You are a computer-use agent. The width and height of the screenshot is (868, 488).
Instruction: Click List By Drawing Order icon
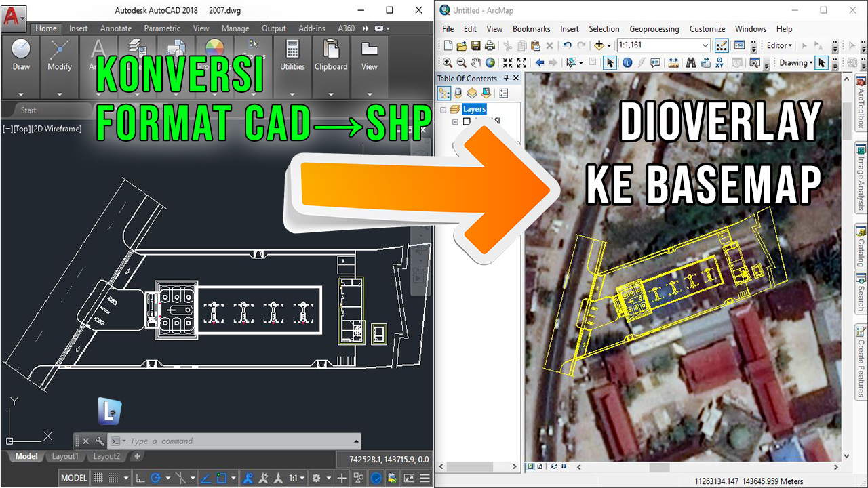(444, 94)
